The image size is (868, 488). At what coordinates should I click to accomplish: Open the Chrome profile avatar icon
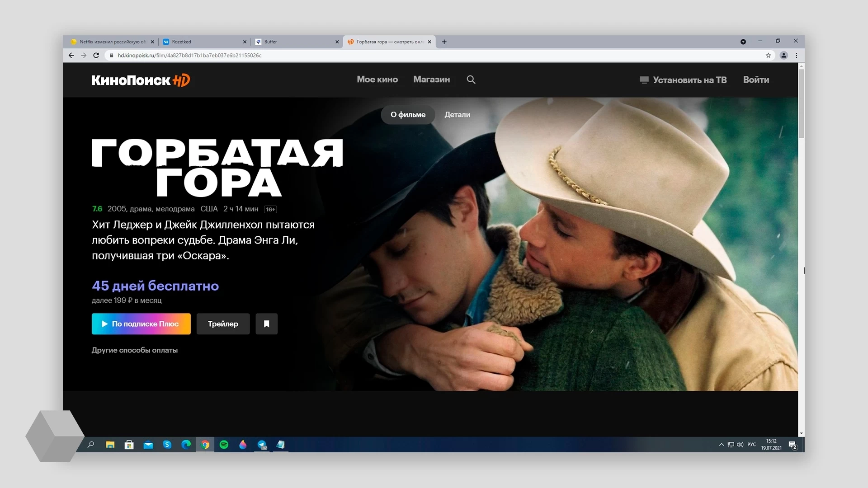point(784,55)
